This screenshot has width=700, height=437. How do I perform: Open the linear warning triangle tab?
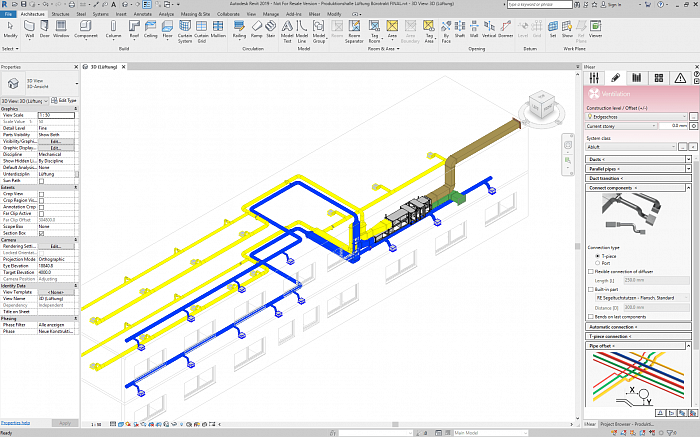click(680, 78)
